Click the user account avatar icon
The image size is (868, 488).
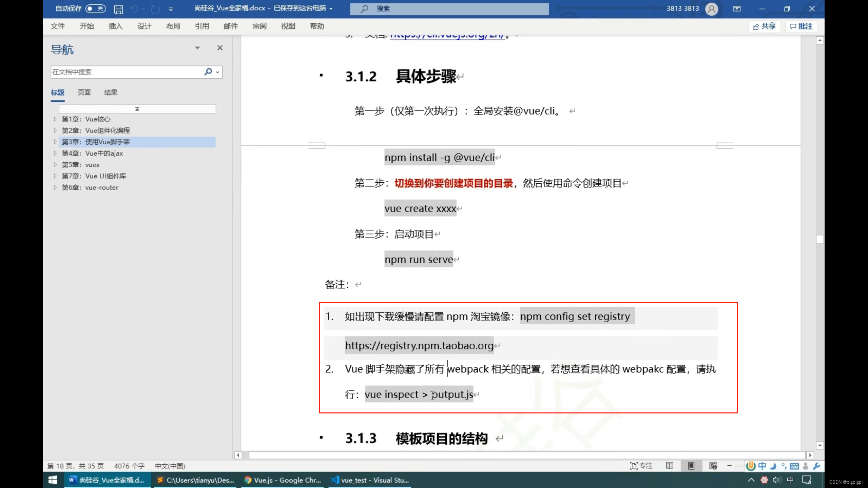coord(712,9)
